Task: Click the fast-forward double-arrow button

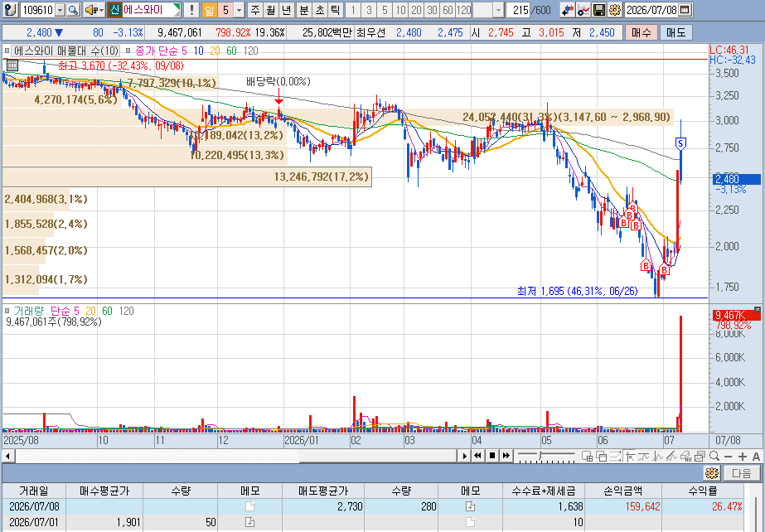Action: coord(506,456)
